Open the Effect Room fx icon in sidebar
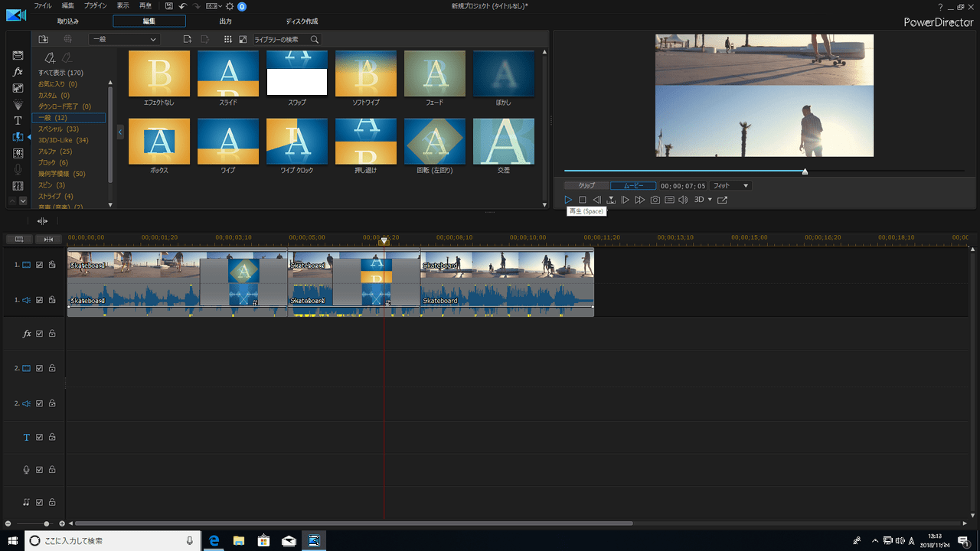The image size is (980, 551). coord(18,72)
